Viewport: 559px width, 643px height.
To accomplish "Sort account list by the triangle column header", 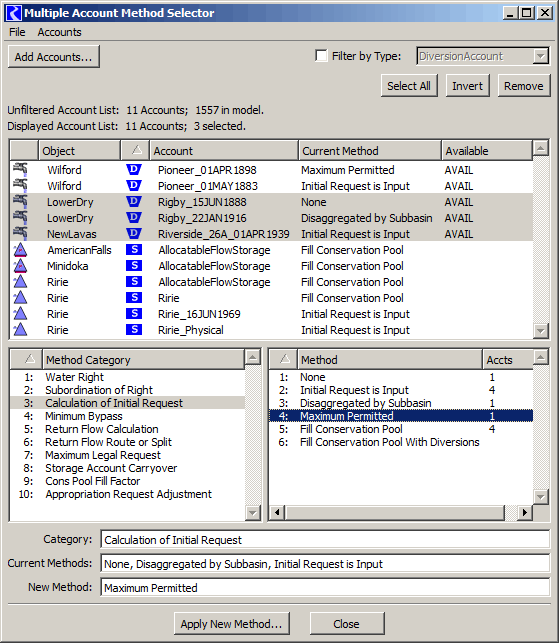I will (136, 150).
